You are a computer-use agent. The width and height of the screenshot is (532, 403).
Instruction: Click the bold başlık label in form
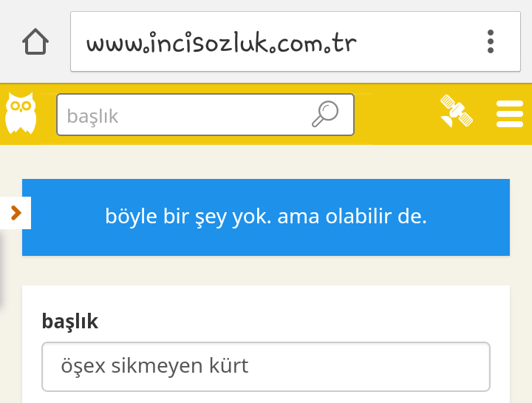click(70, 321)
